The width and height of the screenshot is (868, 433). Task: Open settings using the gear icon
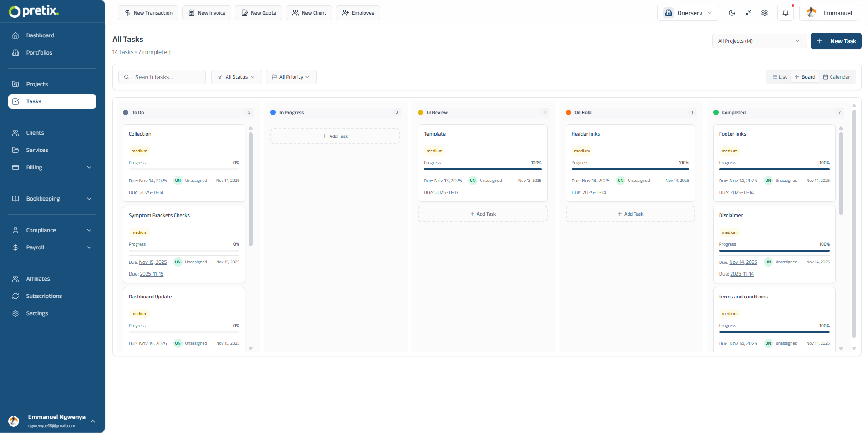pos(765,13)
